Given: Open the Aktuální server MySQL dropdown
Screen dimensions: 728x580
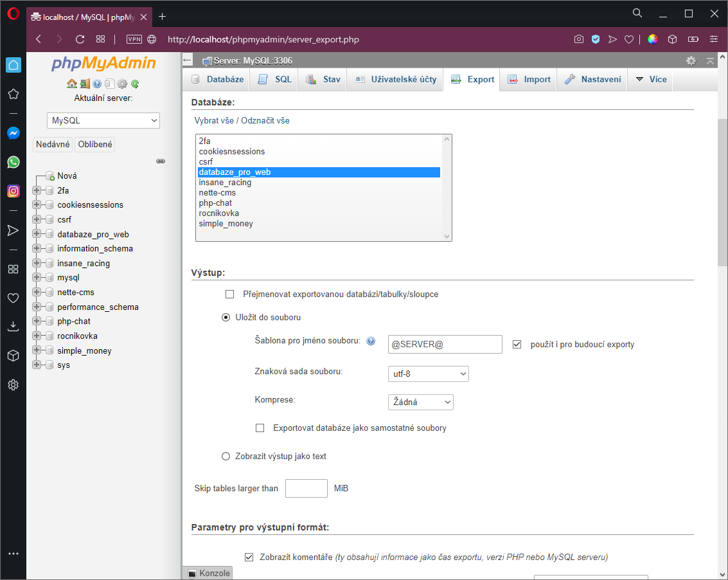Looking at the screenshot, I should click(103, 120).
